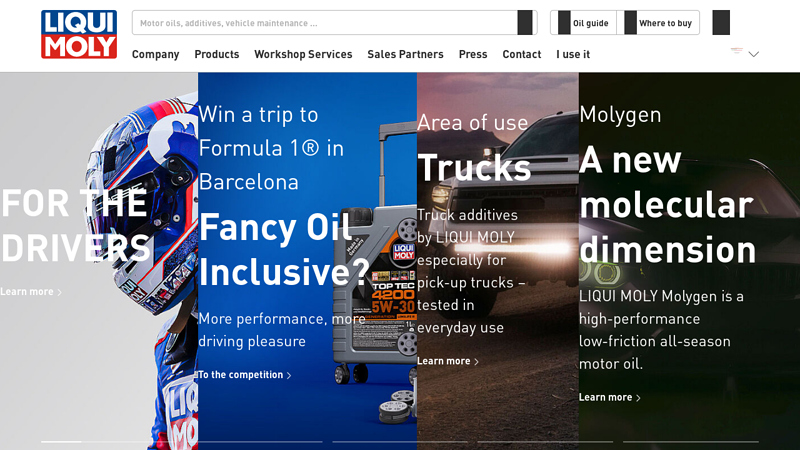Open the Contact menu item

522,54
